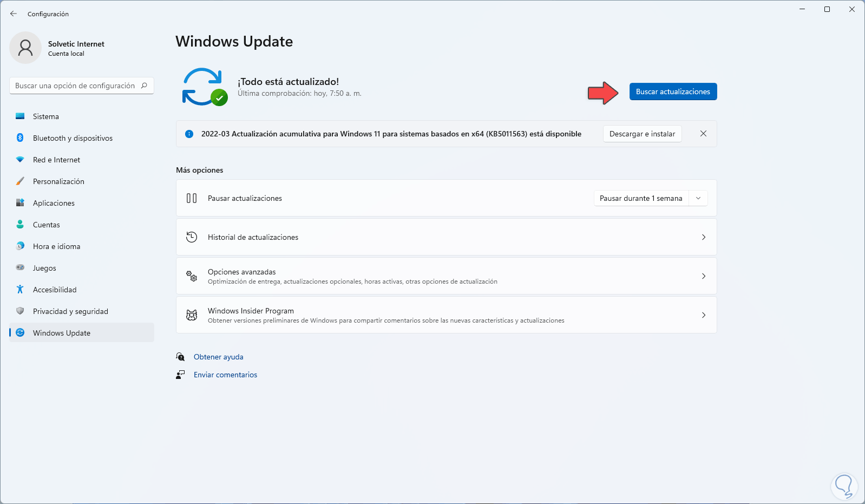
Task: Click Pausar durante 1 semana button
Action: pyautogui.click(x=641, y=198)
